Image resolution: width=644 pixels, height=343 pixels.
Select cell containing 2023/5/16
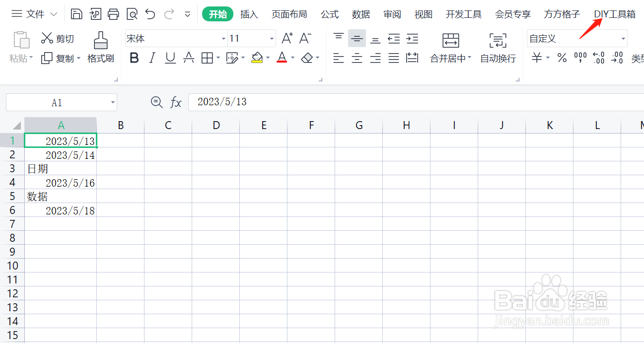click(61, 183)
